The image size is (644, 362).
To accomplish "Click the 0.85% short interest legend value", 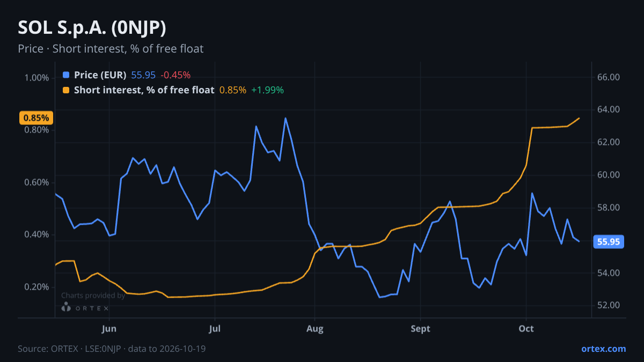I will [x=233, y=90].
